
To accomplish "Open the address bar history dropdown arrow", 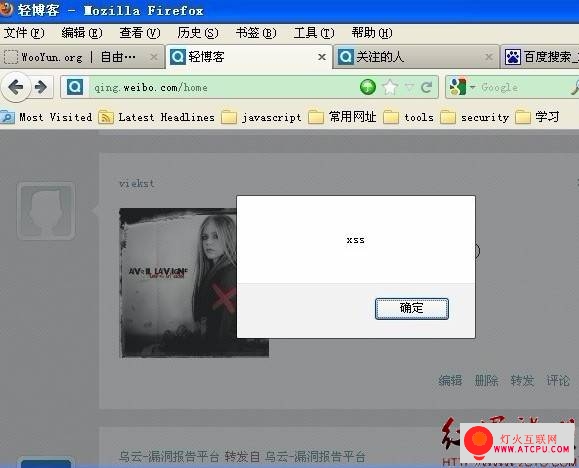I will tap(409, 87).
